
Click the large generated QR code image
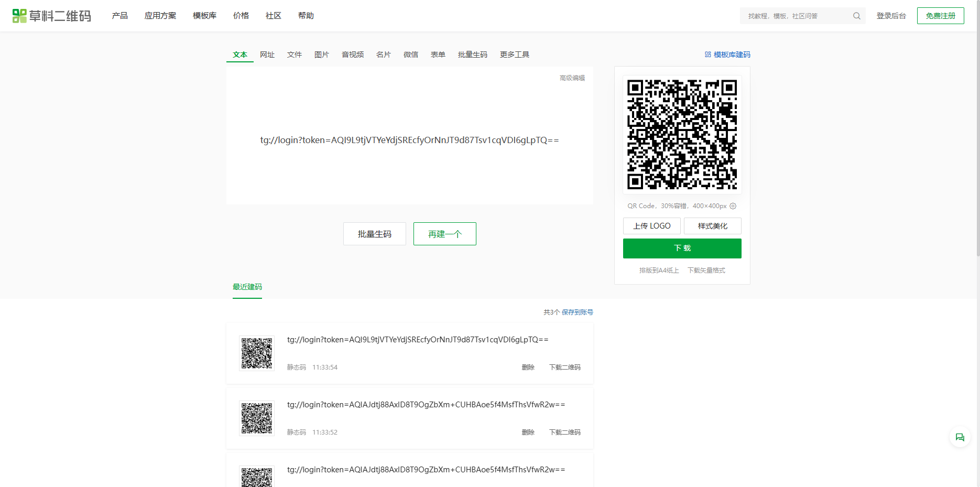[682, 135]
